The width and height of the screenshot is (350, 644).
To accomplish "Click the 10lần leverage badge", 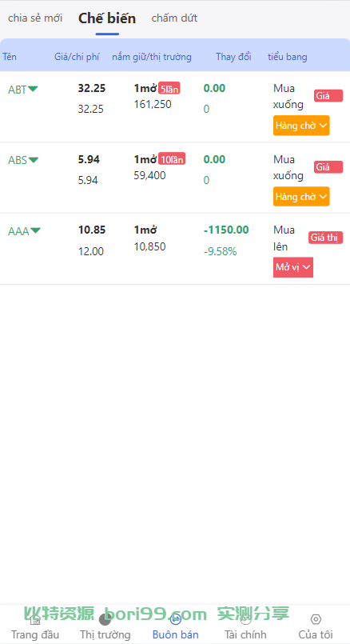I will (172, 159).
